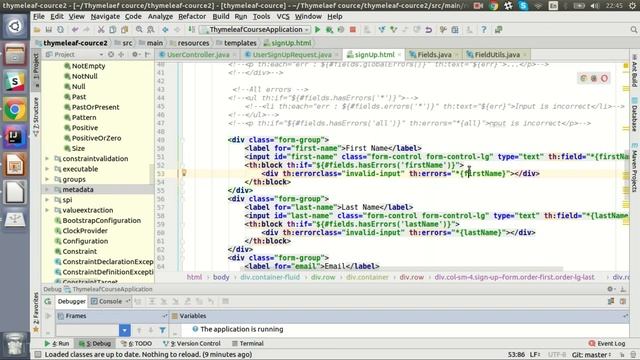Click the intention lightbulb on line 53
Viewport: 640px width, 360px height.
point(184,173)
